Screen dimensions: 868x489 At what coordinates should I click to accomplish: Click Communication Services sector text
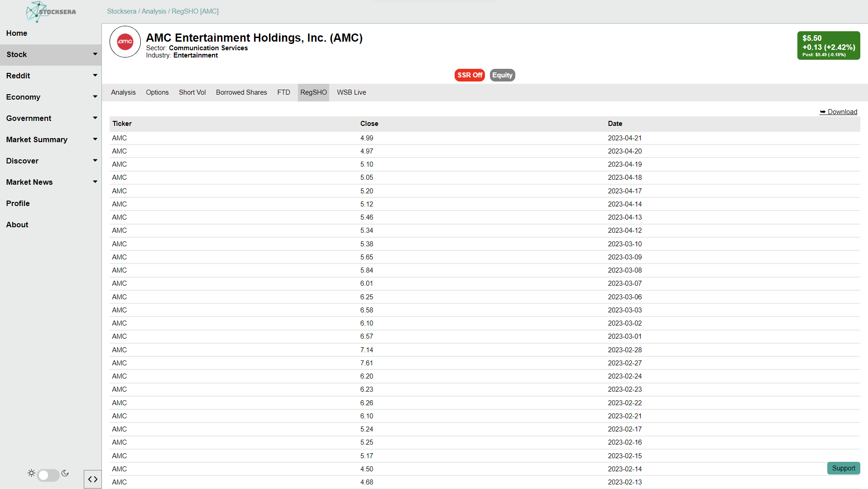(x=208, y=48)
